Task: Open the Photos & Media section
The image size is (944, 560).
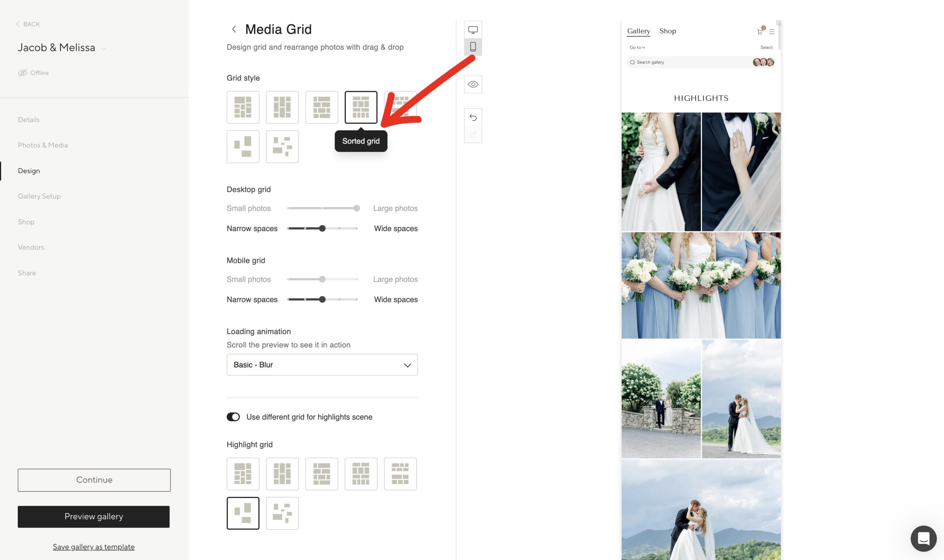Action: coord(43,145)
